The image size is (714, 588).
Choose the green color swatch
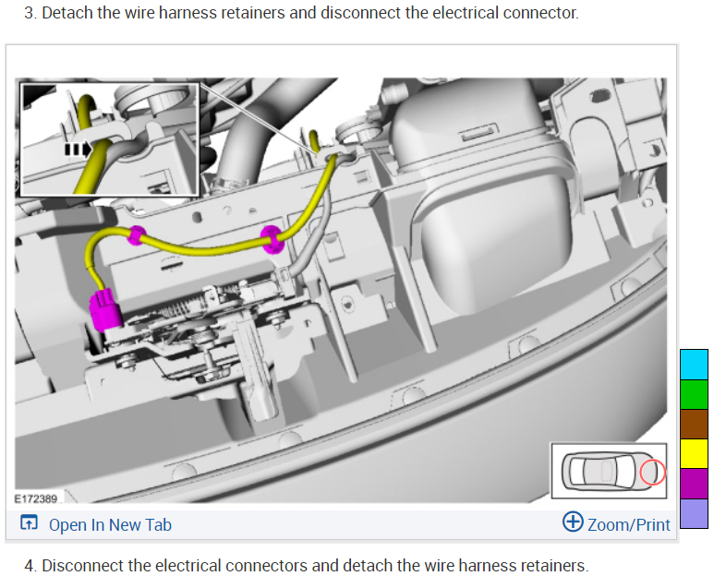pyautogui.click(x=694, y=394)
